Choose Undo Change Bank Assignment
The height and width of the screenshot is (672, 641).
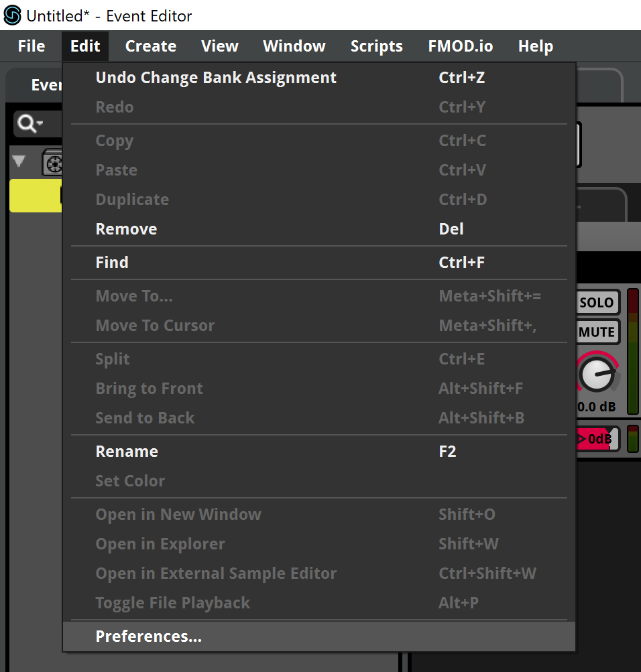318,78
